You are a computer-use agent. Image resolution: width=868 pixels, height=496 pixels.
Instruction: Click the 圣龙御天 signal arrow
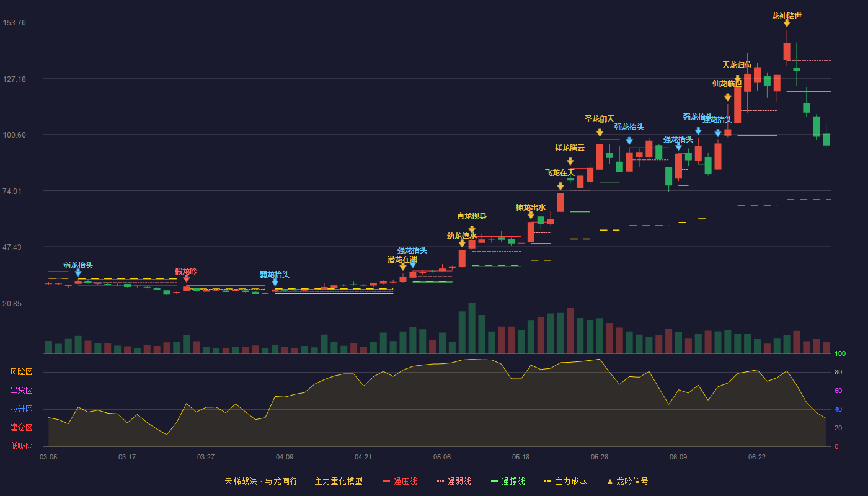click(600, 133)
